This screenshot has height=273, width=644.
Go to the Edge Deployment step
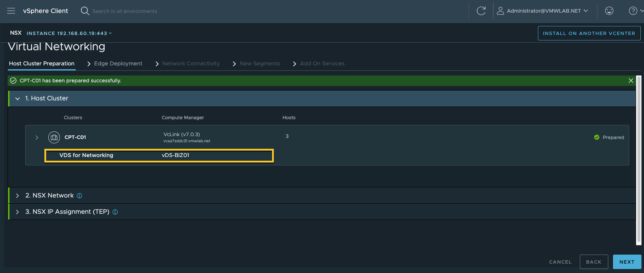pos(118,64)
